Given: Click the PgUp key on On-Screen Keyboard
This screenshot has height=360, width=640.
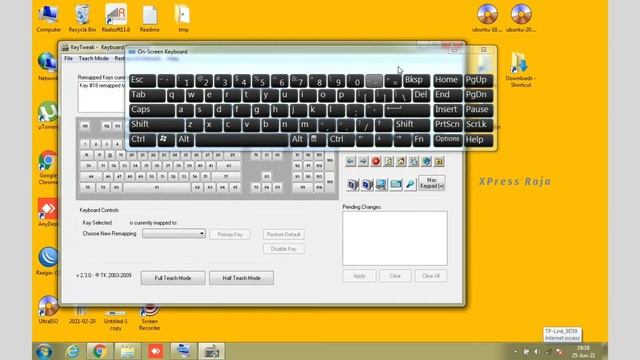Looking at the screenshot, I should tap(478, 80).
